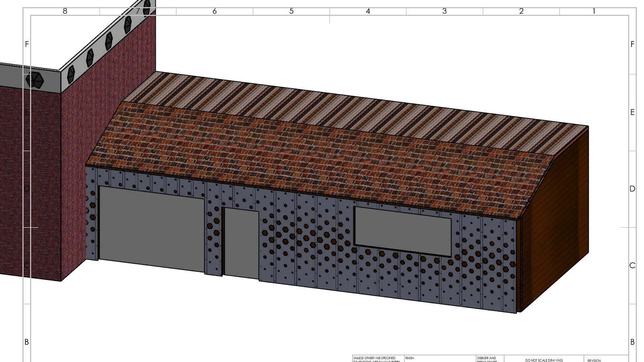The height and width of the screenshot is (362, 644).
Task: Click the rectangular grey window panel
Action: click(402, 231)
